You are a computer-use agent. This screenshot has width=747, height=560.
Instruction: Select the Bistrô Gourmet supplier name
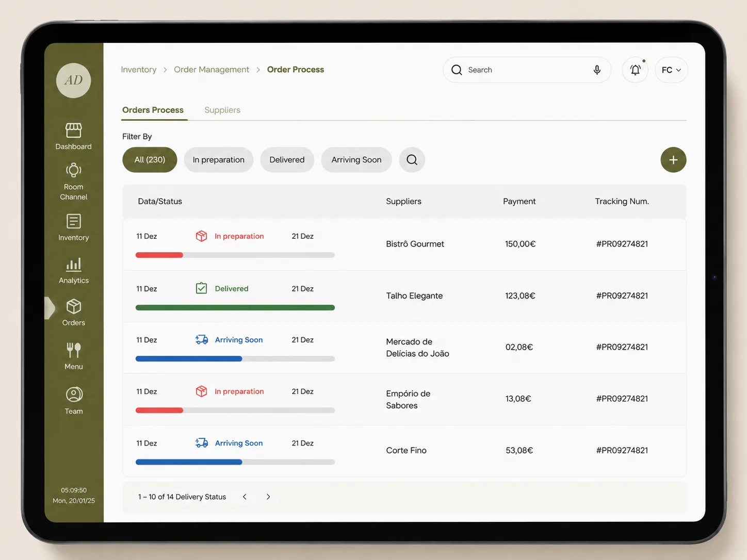tap(415, 244)
